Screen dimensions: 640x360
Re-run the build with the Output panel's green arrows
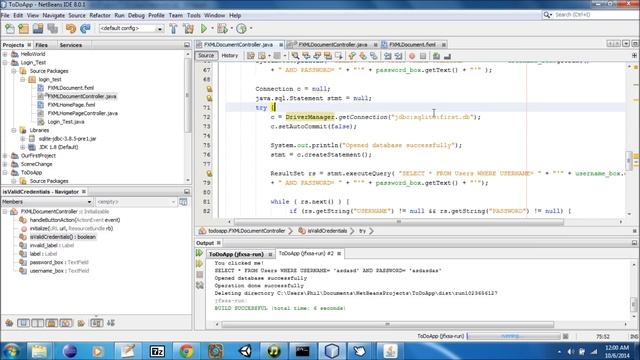(x=199, y=253)
